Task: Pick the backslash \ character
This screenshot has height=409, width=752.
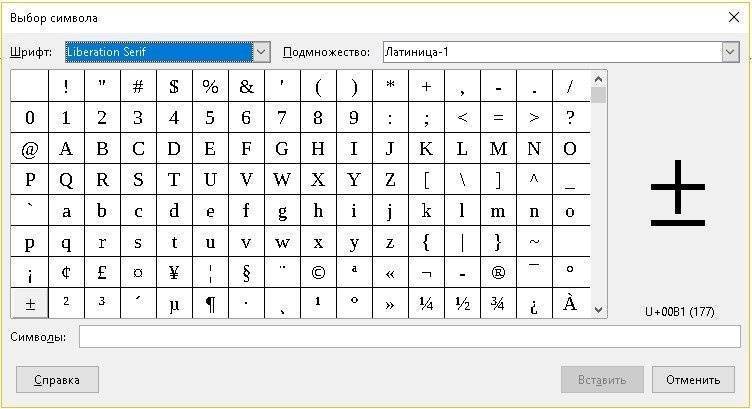Action: pyautogui.click(x=462, y=179)
